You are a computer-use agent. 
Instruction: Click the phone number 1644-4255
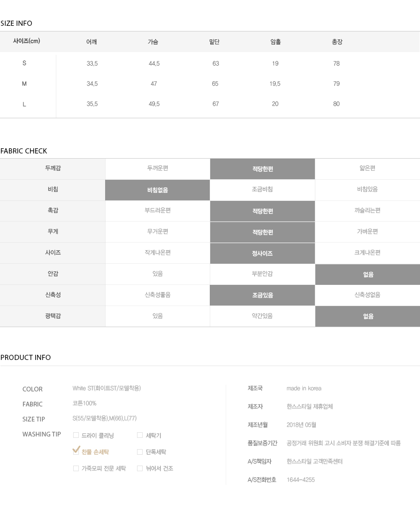301,480
